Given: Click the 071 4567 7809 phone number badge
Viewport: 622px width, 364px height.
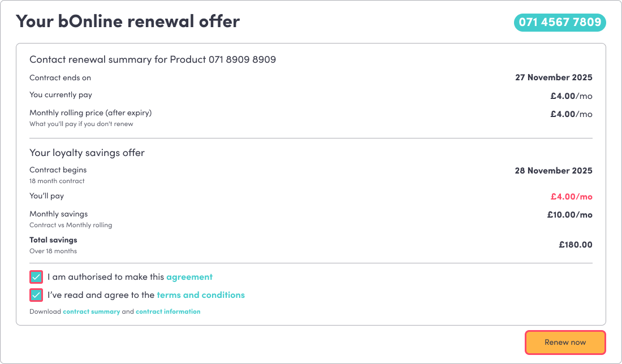Looking at the screenshot, I should click(560, 23).
